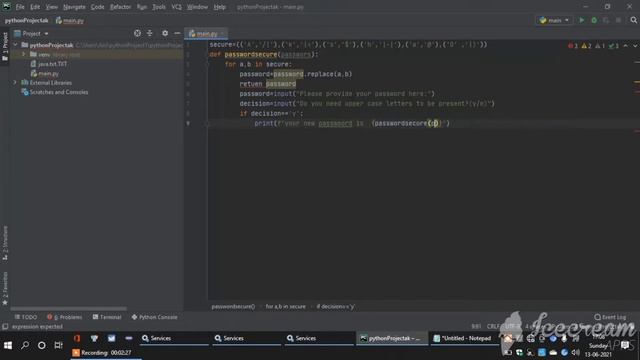The width and height of the screenshot is (640, 360).
Task: Click the red error count indicator
Action: [573, 46]
